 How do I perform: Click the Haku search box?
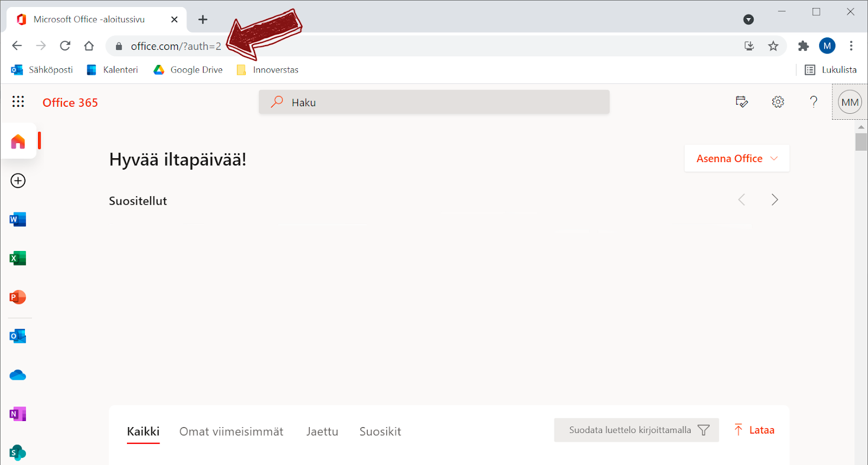click(x=434, y=102)
